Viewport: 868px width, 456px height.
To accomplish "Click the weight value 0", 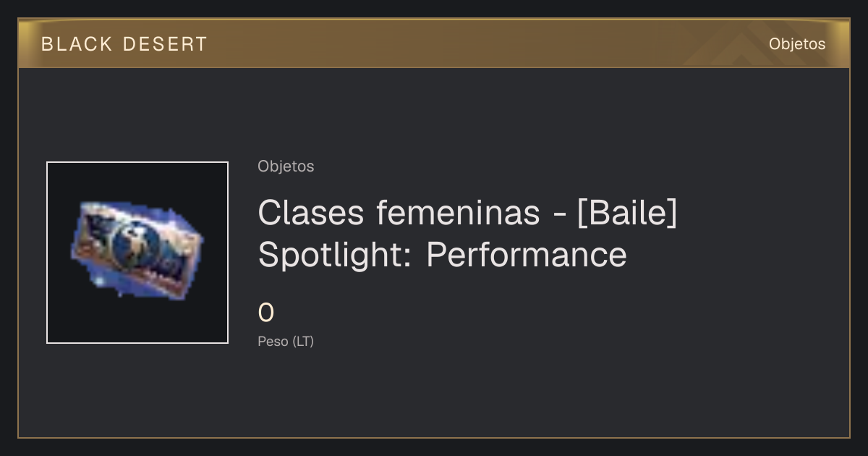I will click(266, 313).
